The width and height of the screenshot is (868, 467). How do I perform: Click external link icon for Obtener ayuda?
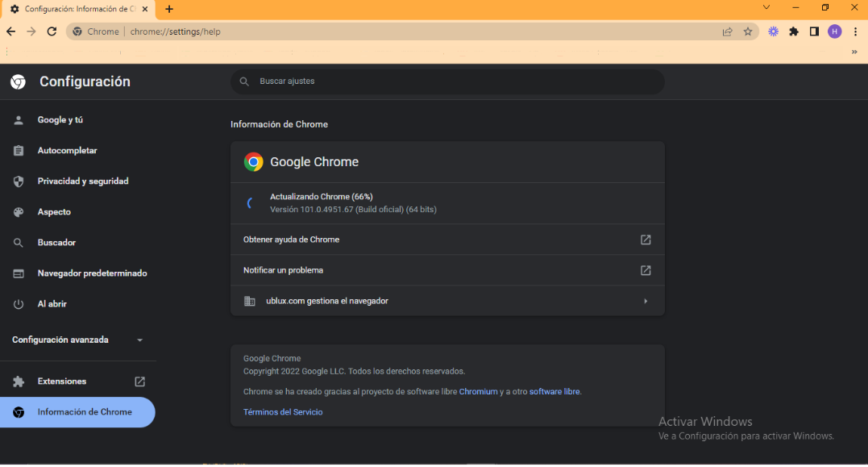pyautogui.click(x=646, y=240)
